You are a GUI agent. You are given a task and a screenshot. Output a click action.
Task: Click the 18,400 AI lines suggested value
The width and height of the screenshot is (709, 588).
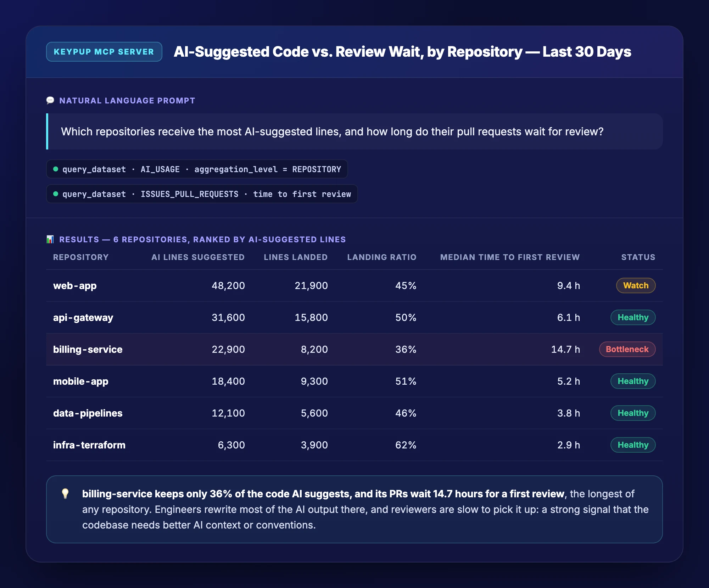228,381
